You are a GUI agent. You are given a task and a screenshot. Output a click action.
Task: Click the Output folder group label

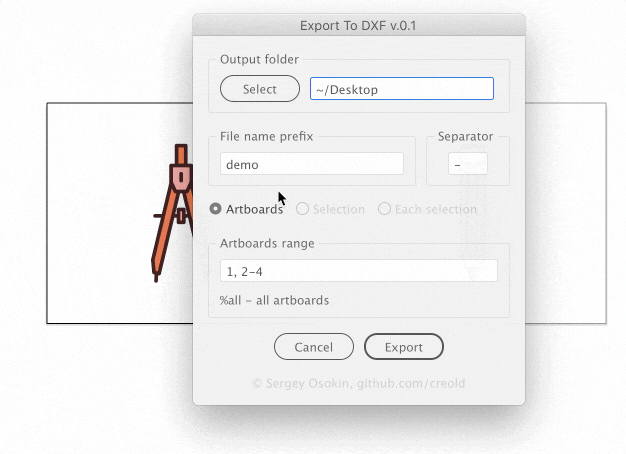[260, 59]
